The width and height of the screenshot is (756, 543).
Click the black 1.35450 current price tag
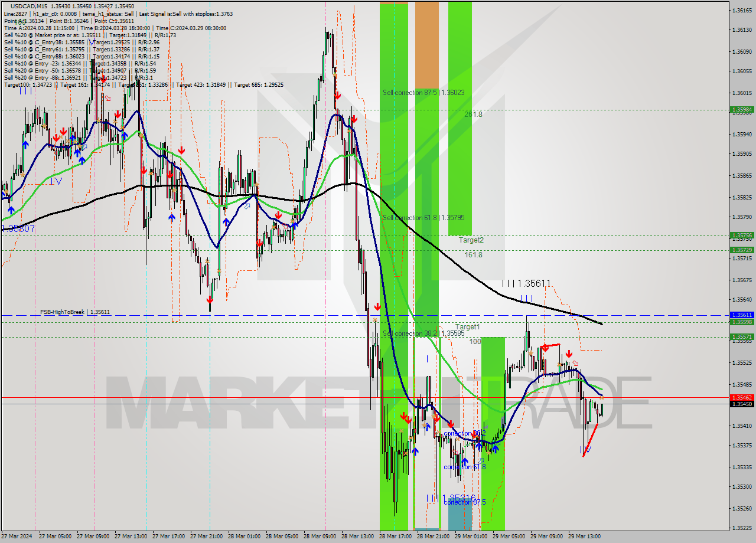coord(742,404)
